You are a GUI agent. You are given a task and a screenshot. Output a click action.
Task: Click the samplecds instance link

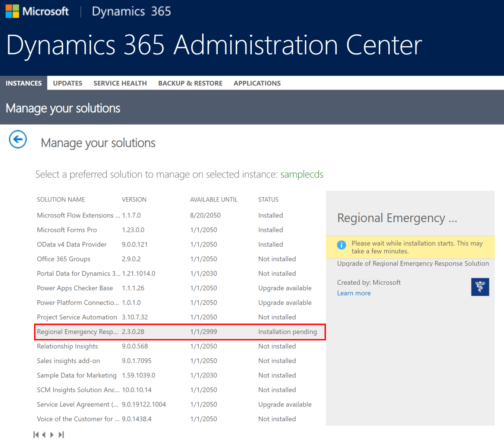tap(302, 174)
